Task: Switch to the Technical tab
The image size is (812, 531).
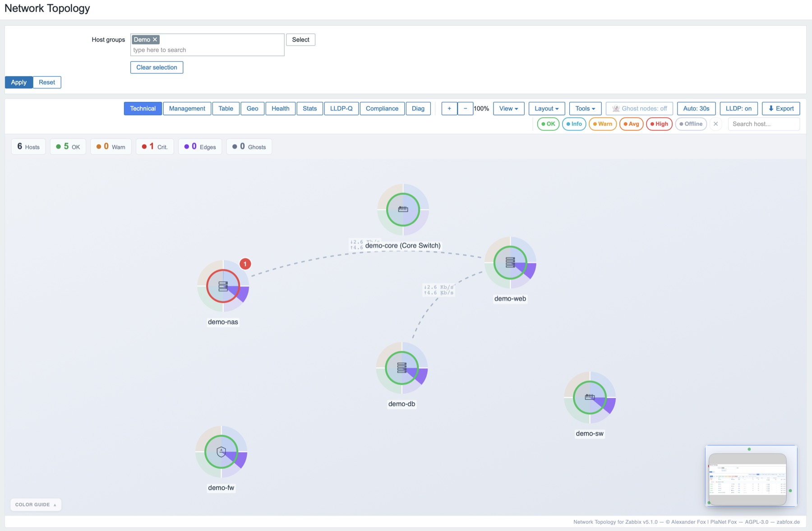Action: pyautogui.click(x=143, y=109)
